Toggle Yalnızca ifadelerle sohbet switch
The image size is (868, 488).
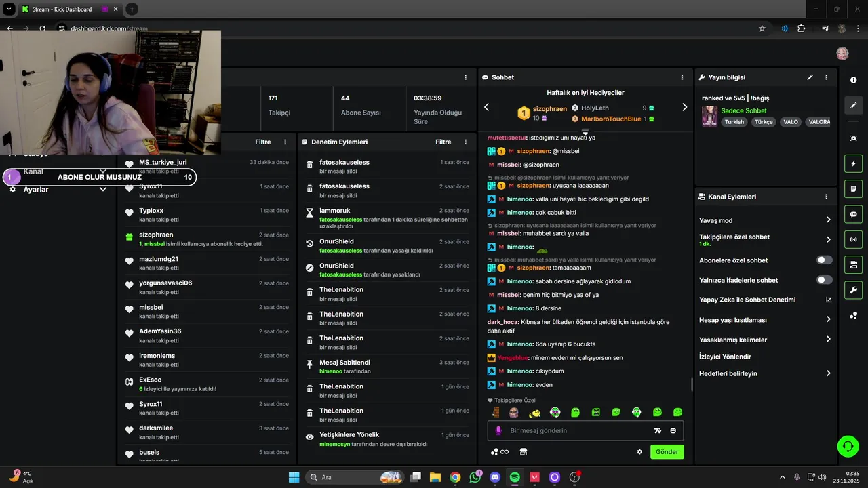(825, 280)
